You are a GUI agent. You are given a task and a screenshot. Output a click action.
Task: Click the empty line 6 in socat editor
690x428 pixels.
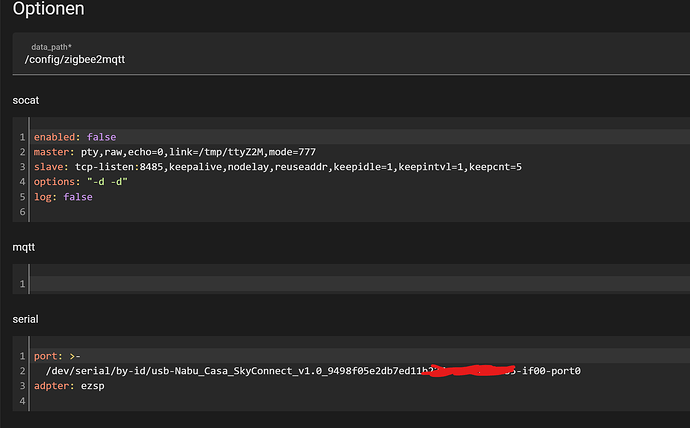point(361,212)
